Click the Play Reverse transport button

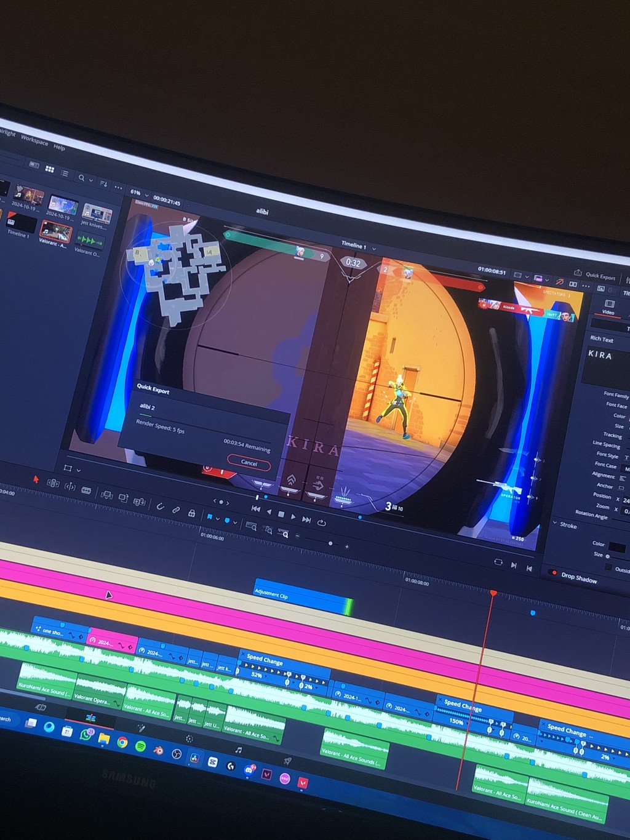point(269,511)
